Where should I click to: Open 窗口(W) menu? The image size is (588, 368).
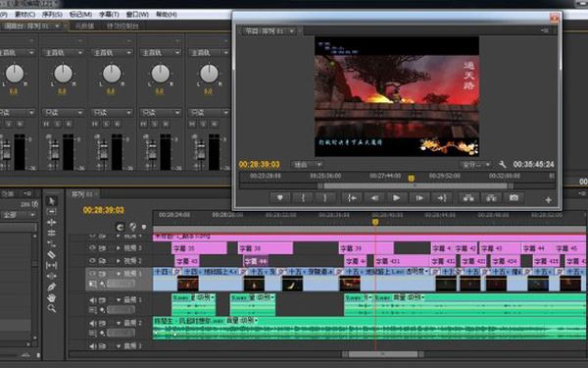[x=137, y=15]
